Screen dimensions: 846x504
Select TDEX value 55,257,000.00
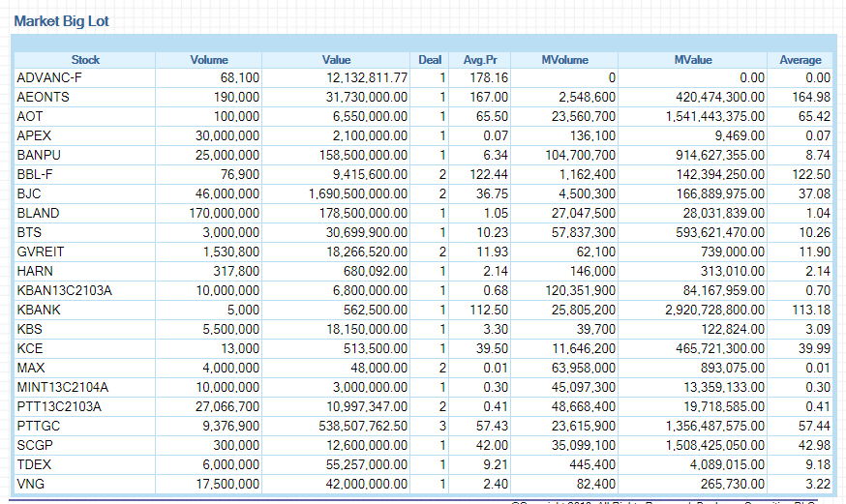(367, 464)
